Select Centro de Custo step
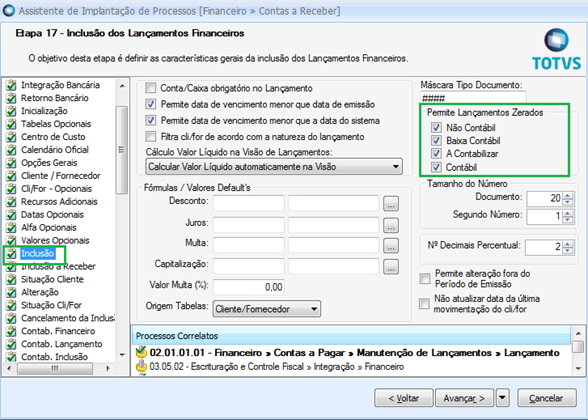Screen dimensions: 588x420 53,137
